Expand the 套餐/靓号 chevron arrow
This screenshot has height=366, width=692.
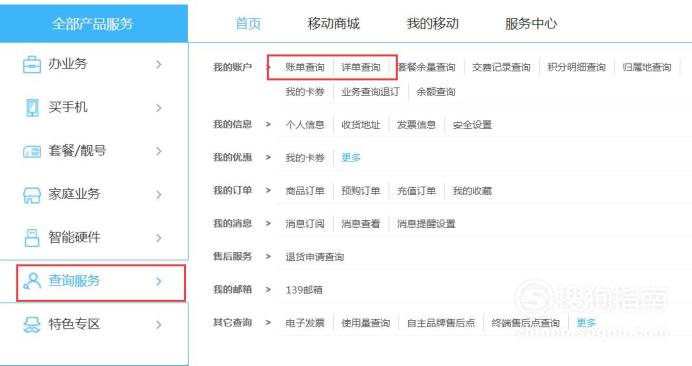159,151
